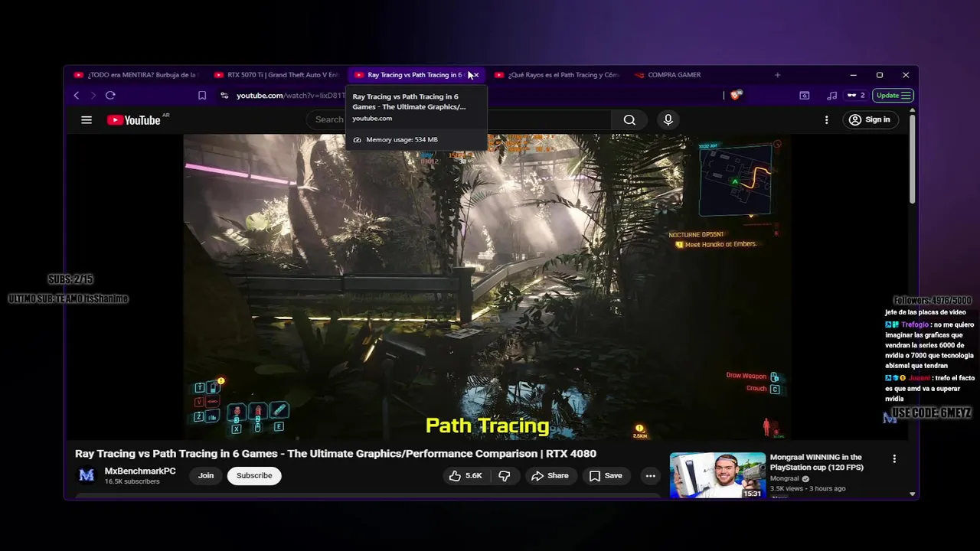Dislike this video
The height and width of the screenshot is (551, 980).
[x=504, y=475]
